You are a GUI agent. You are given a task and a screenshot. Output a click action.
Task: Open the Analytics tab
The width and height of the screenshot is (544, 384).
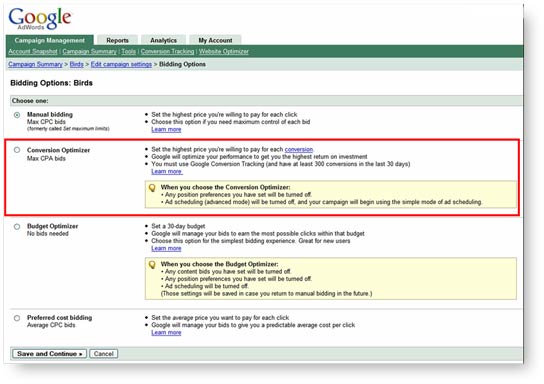[x=163, y=40]
